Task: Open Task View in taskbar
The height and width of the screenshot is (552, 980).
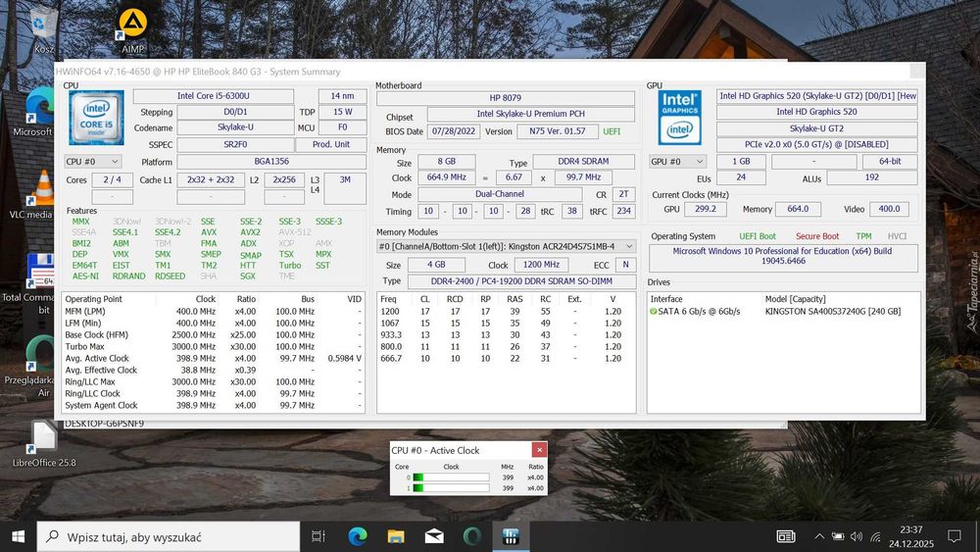Action: (318, 536)
